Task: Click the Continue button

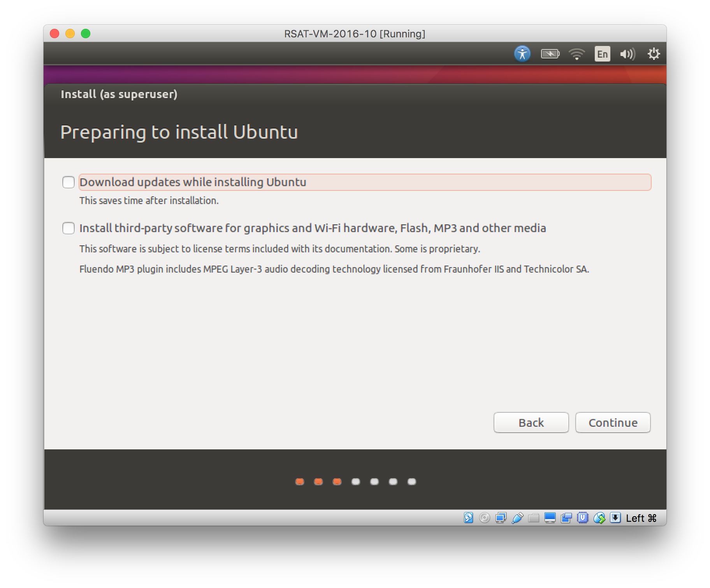Action: [613, 423]
